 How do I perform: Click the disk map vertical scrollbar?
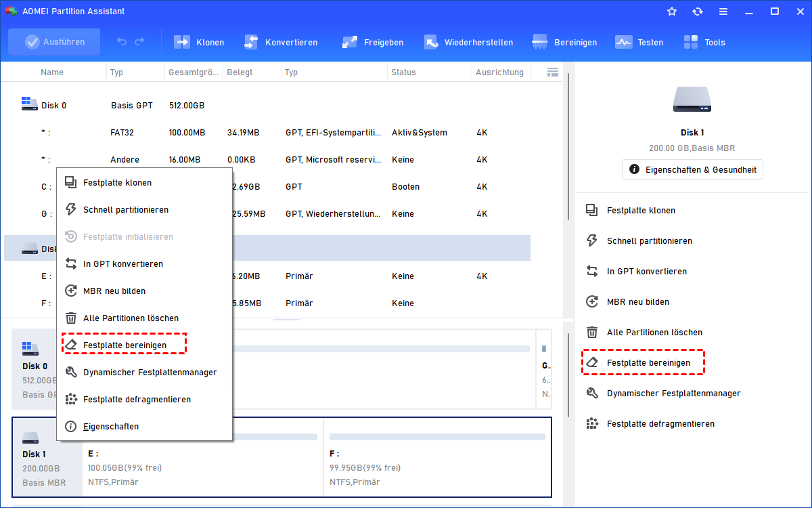click(x=569, y=376)
